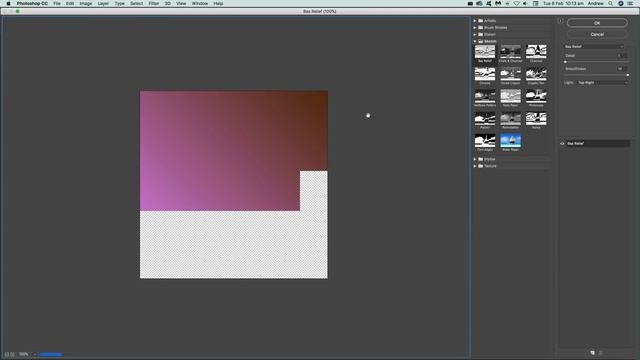Click the Smoothness slider handle
This screenshot has height=360, width=640.
point(627,75)
